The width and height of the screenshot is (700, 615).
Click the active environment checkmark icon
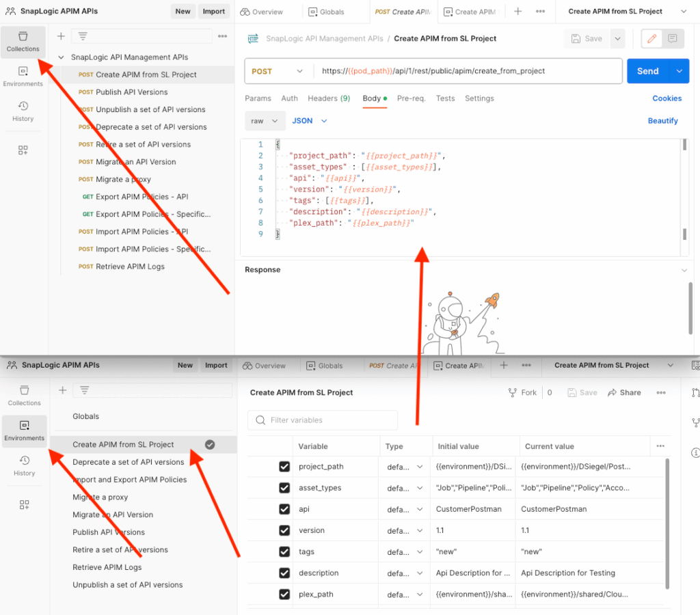coord(210,444)
